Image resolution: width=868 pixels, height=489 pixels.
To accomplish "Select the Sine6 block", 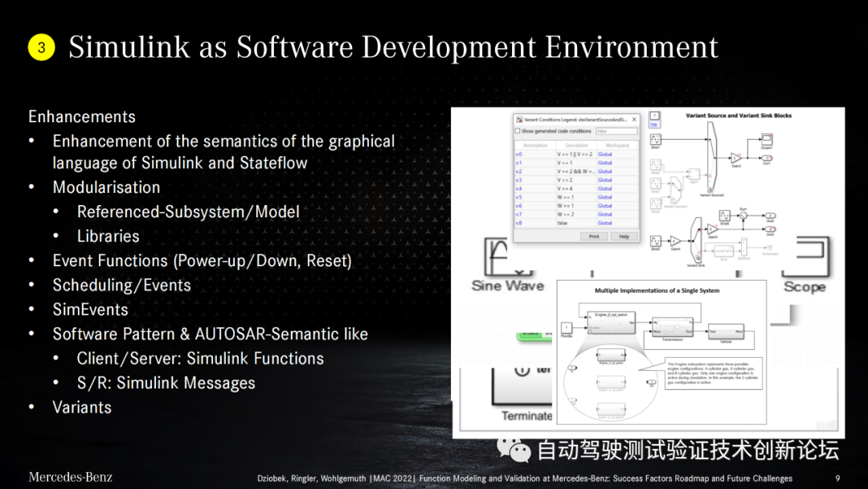I will tap(725, 216).
